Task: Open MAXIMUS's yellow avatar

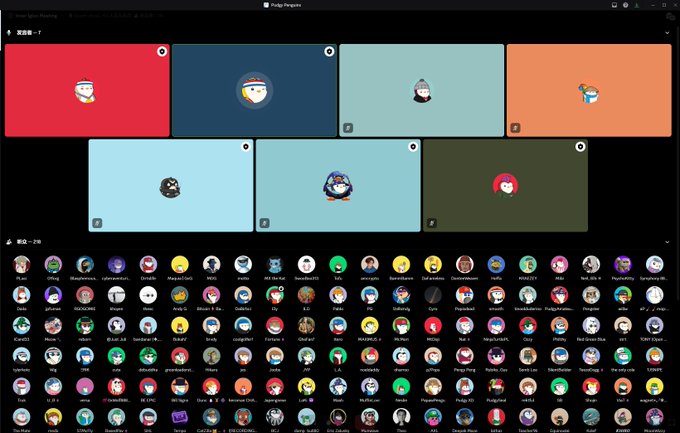Action: [x=369, y=325]
